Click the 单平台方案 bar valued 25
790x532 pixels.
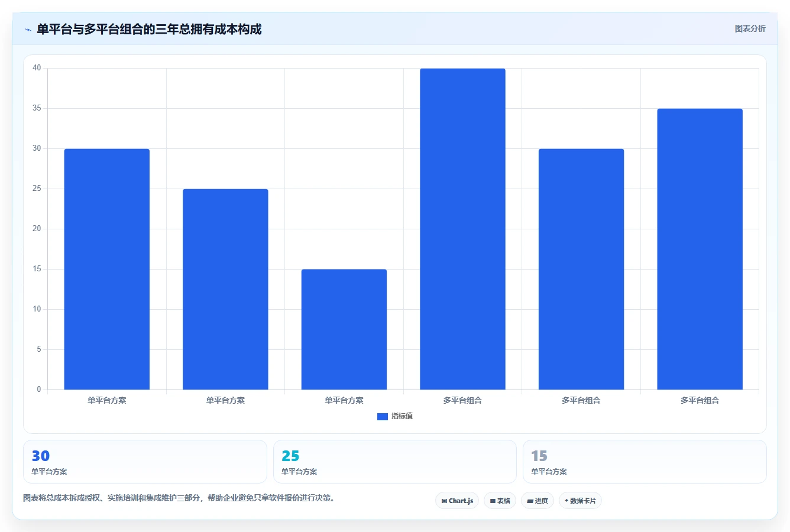pyautogui.click(x=225, y=289)
